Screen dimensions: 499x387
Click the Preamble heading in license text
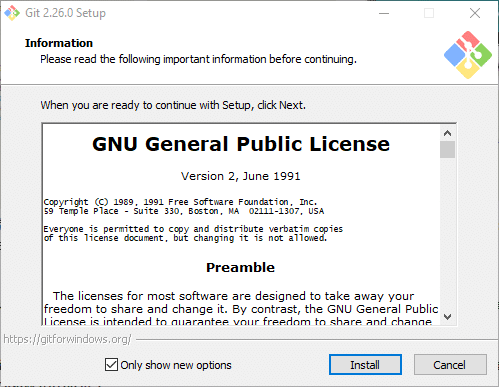(240, 268)
